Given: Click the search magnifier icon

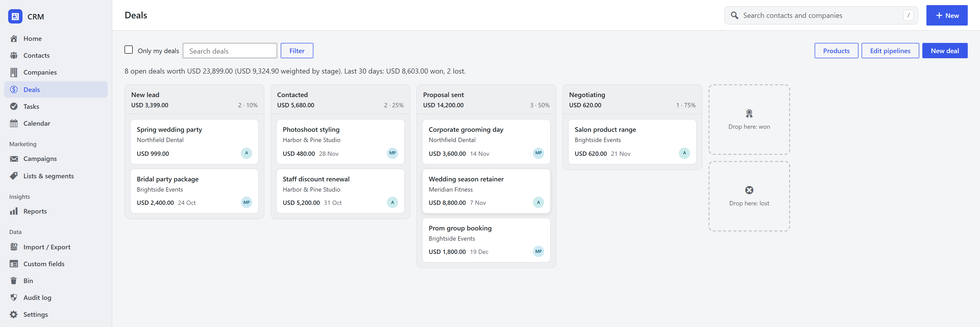Looking at the screenshot, I should click(x=734, y=15).
